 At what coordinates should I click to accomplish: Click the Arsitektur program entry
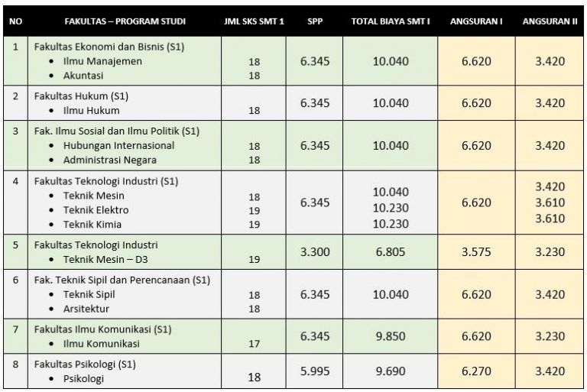point(86,309)
